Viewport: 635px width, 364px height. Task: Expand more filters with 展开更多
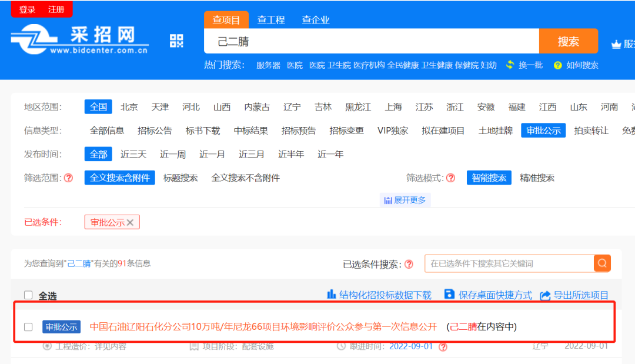click(x=405, y=201)
